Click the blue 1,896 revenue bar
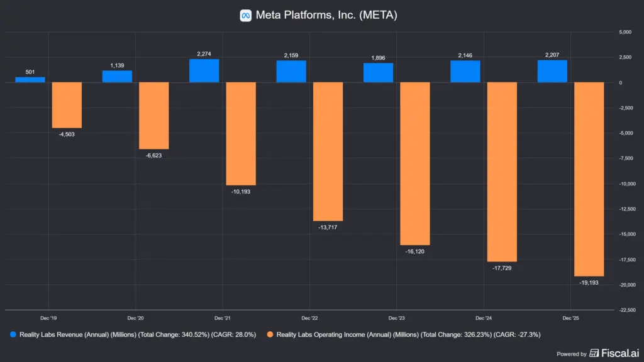This screenshot has height=362, width=644. click(378, 73)
